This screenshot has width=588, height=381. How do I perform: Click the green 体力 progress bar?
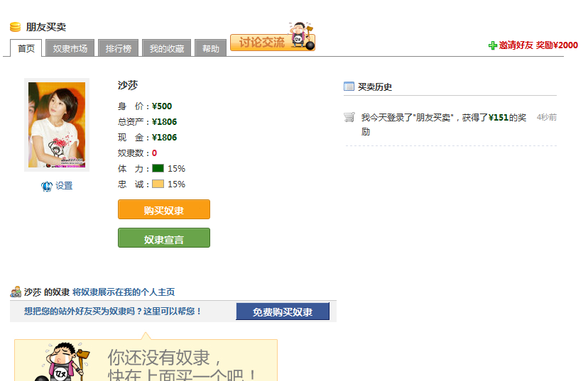coord(158,168)
